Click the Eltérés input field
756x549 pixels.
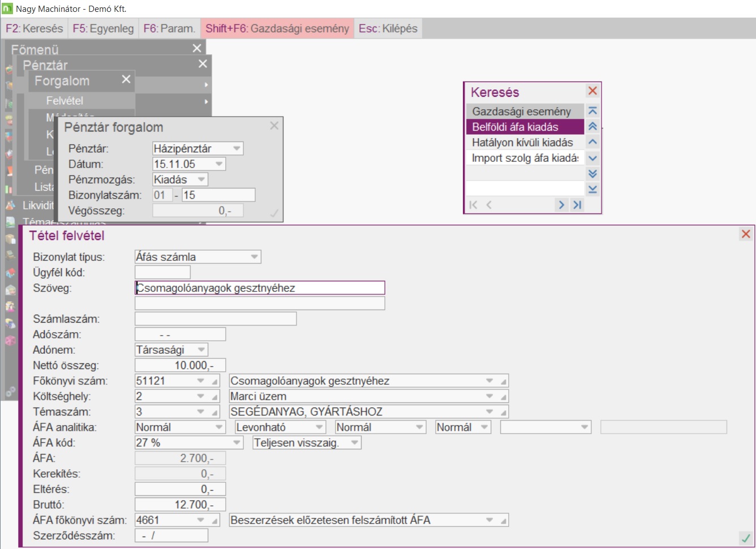click(x=180, y=489)
